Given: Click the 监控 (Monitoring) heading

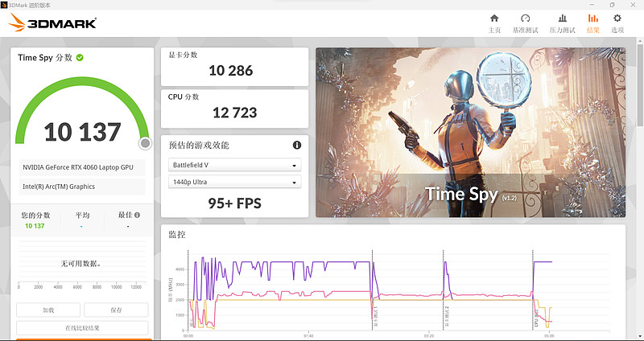Looking at the screenshot, I should (177, 235).
